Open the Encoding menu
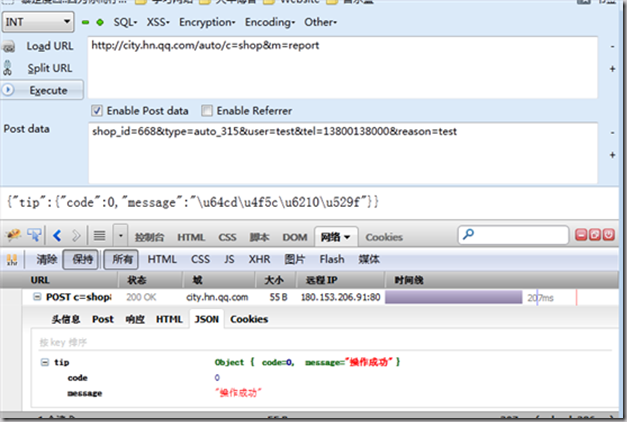 pyautogui.click(x=270, y=22)
